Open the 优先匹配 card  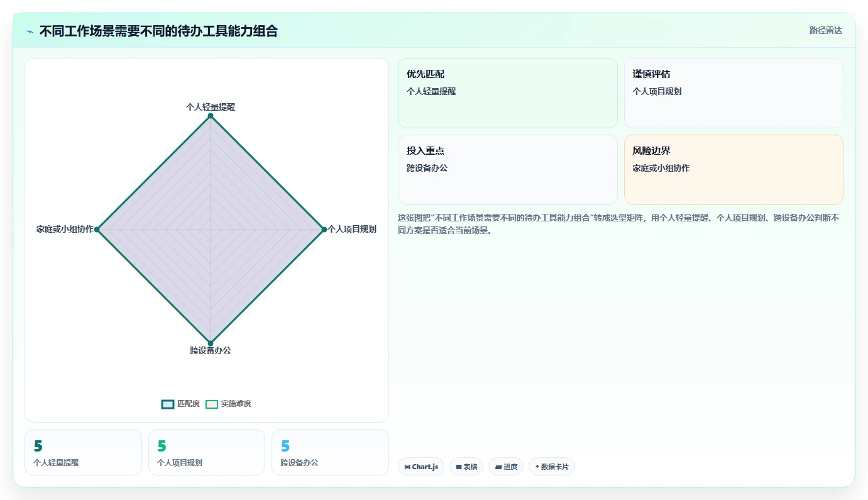click(x=507, y=93)
